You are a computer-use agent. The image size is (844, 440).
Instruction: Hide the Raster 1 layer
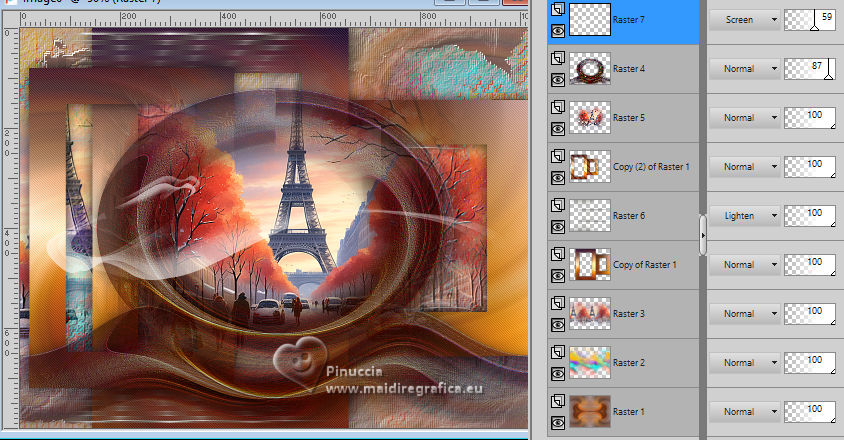pyautogui.click(x=558, y=423)
